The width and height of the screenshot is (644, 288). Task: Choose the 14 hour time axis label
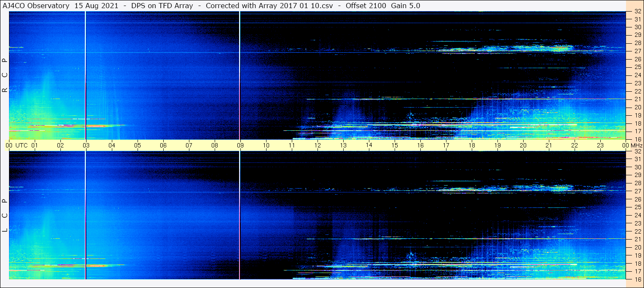point(368,145)
